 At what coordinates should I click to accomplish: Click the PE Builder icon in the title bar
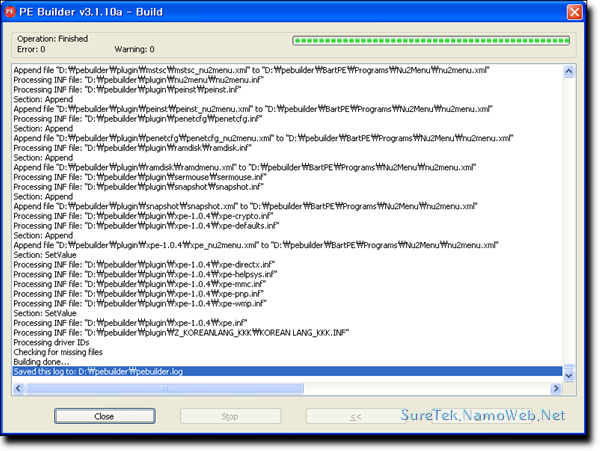[10, 12]
